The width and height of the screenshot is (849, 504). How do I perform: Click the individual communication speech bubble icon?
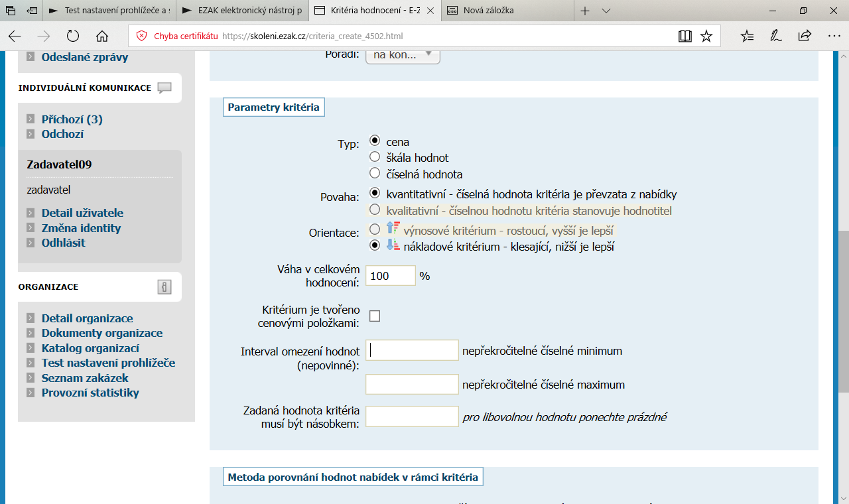point(164,88)
